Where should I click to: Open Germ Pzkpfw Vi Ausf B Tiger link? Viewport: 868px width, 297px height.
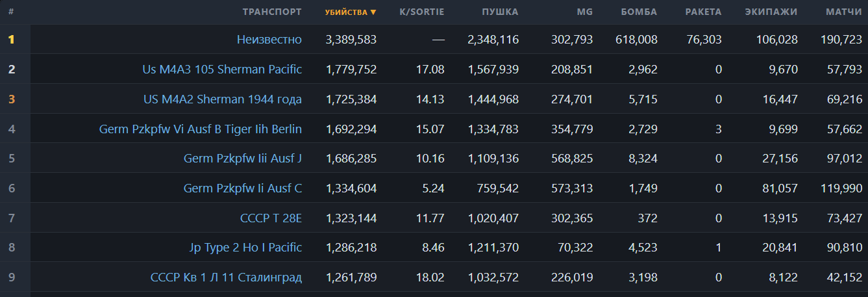pyautogui.click(x=201, y=129)
